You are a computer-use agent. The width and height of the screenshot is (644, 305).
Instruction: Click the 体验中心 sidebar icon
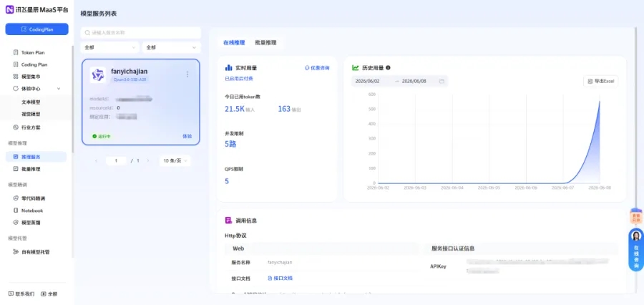click(x=16, y=88)
